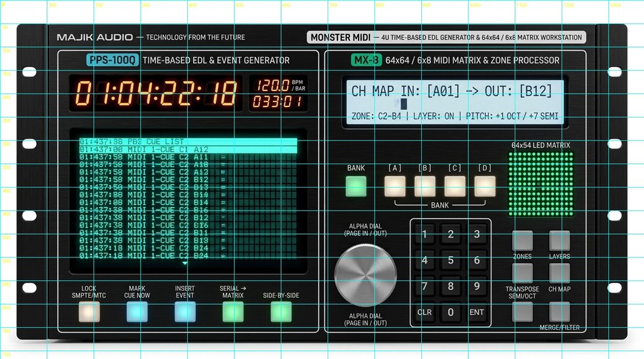Click the cue list scroll-down arrow

point(185,263)
